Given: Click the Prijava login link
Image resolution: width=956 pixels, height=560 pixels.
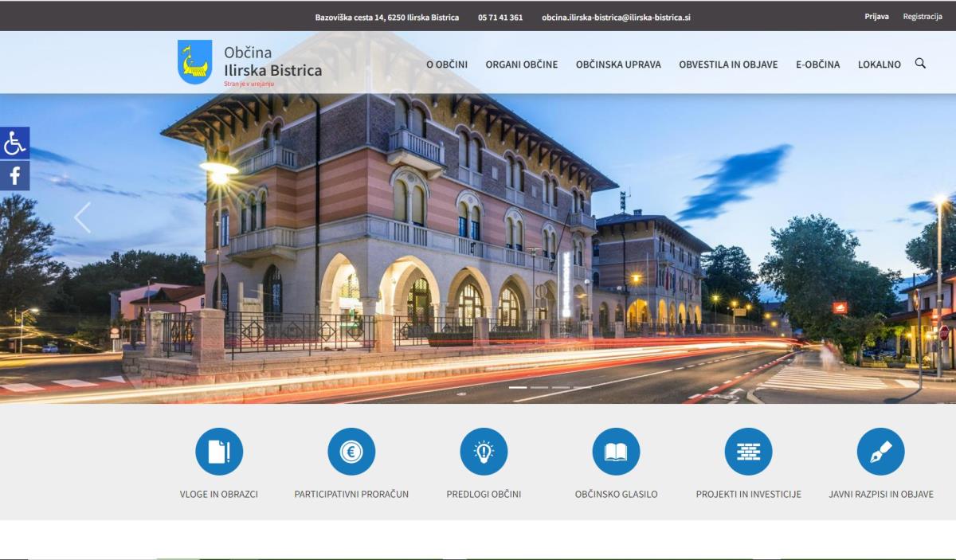Looking at the screenshot, I should [876, 16].
